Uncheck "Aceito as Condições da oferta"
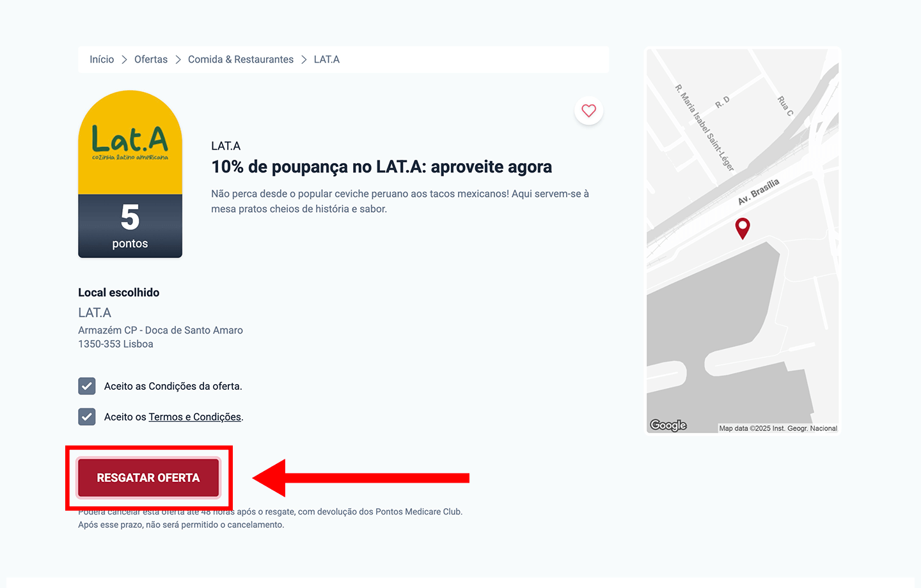This screenshot has width=921, height=588. [86, 386]
